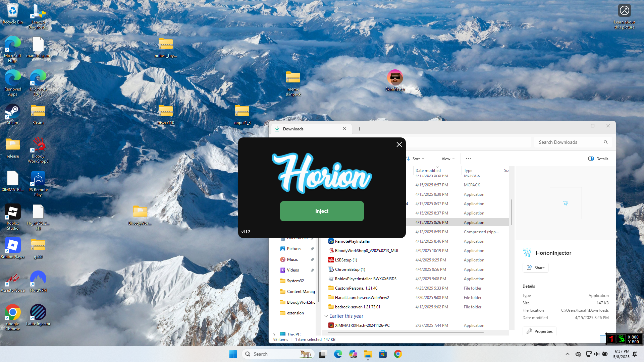Click the green inject button
644x362 pixels.
[x=322, y=211]
